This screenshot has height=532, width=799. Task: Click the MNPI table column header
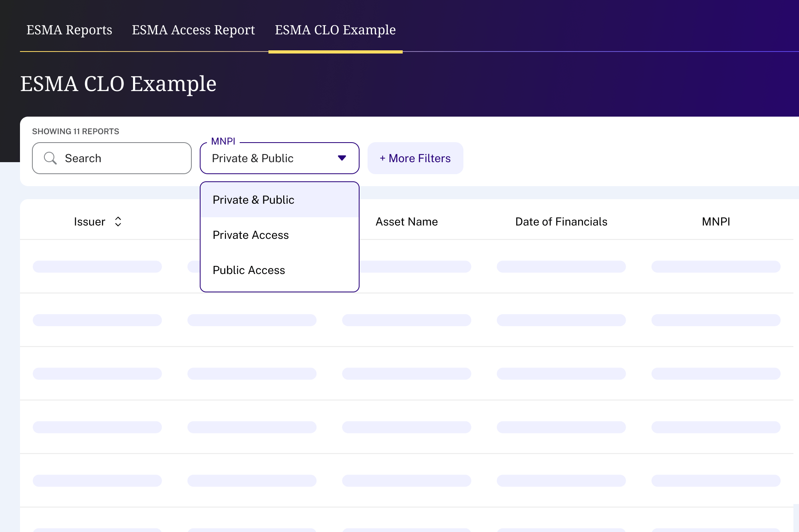(x=716, y=222)
